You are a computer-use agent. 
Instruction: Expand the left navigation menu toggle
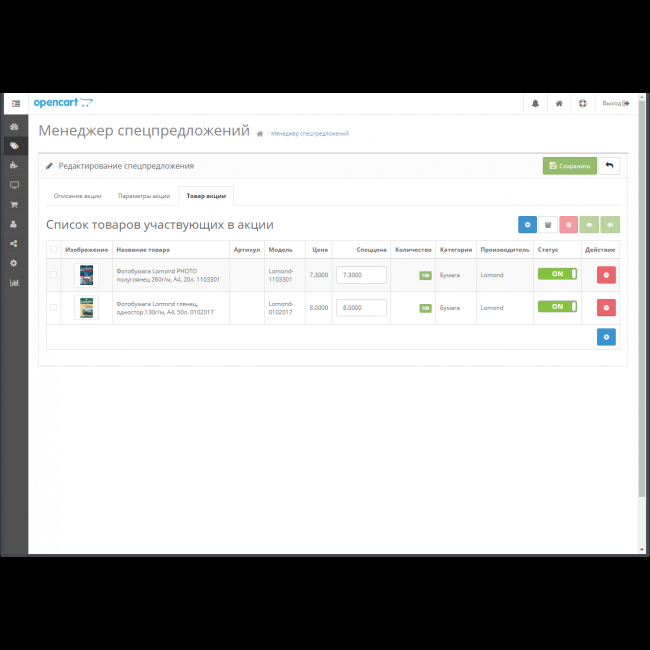click(15, 103)
